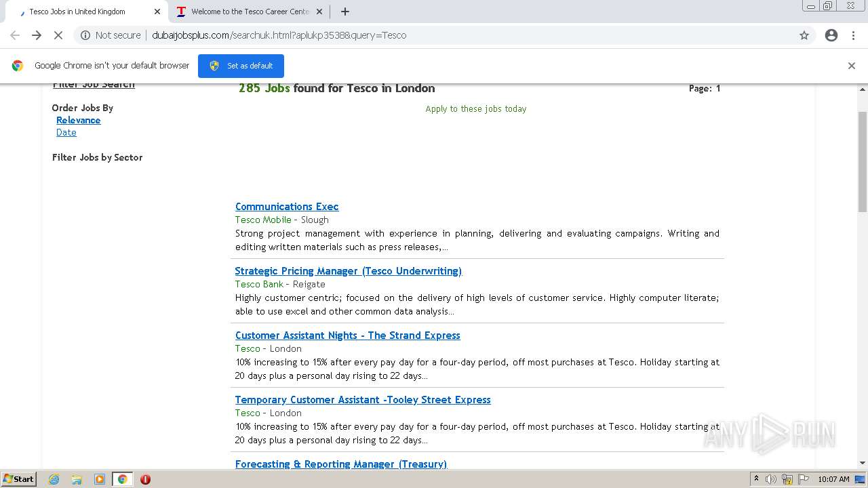The width and height of the screenshot is (868, 488).
Task: View site info for Not secure warning
Action: pyautogui.click(x=111, y=35)
